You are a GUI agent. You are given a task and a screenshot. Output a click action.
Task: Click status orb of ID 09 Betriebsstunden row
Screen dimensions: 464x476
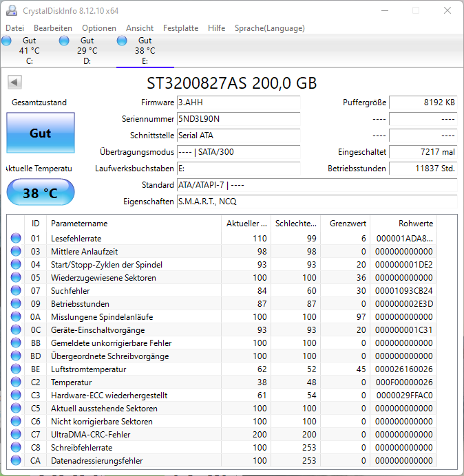16,303
